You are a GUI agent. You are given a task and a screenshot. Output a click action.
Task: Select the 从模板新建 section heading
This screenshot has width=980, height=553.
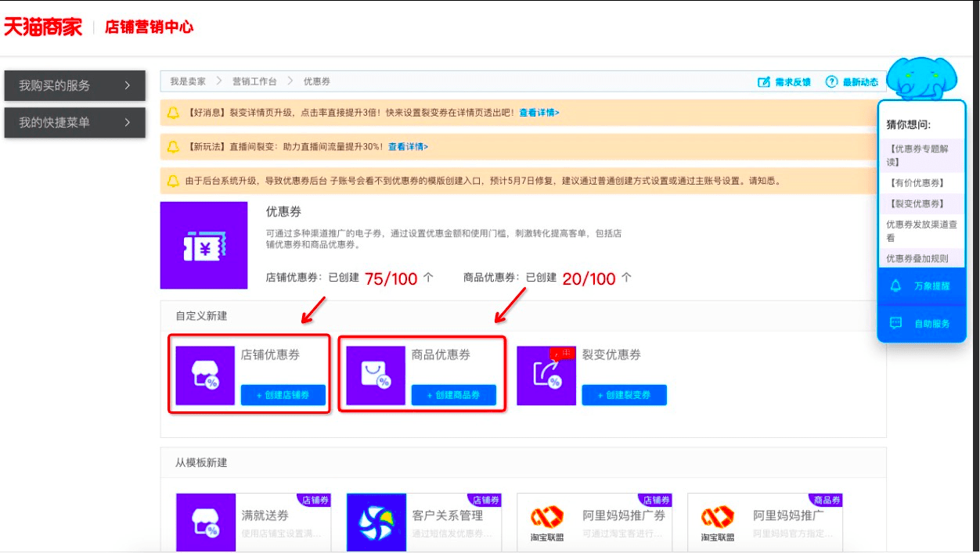click(x=201, y=462)
